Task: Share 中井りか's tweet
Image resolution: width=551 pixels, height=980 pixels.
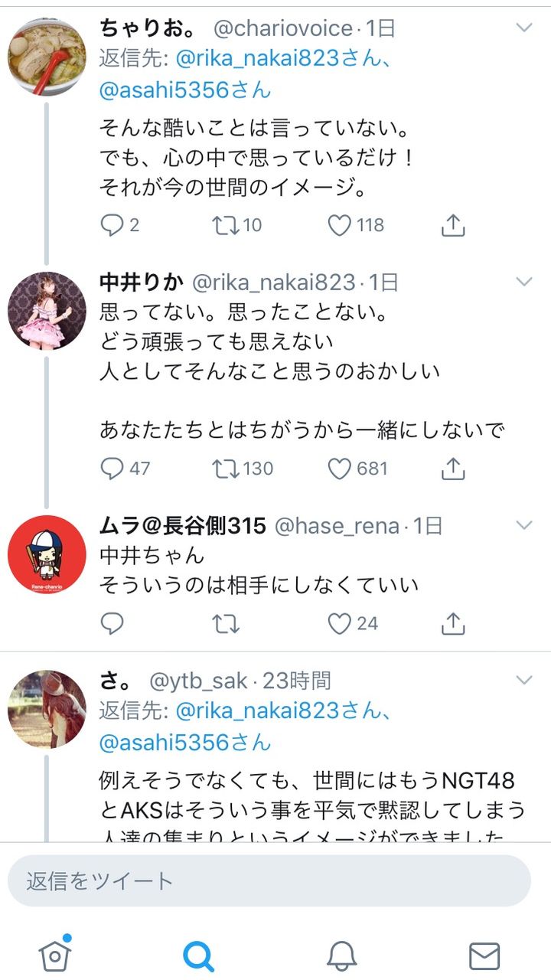Action: (x=453, y=469)
